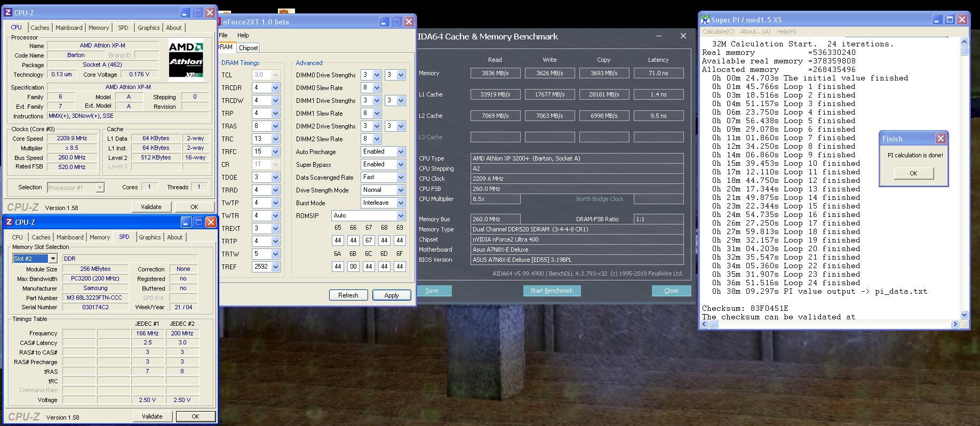980x426 pixels.
Task: Save the AIDA64 benchmark results
Action: point(432,291)
